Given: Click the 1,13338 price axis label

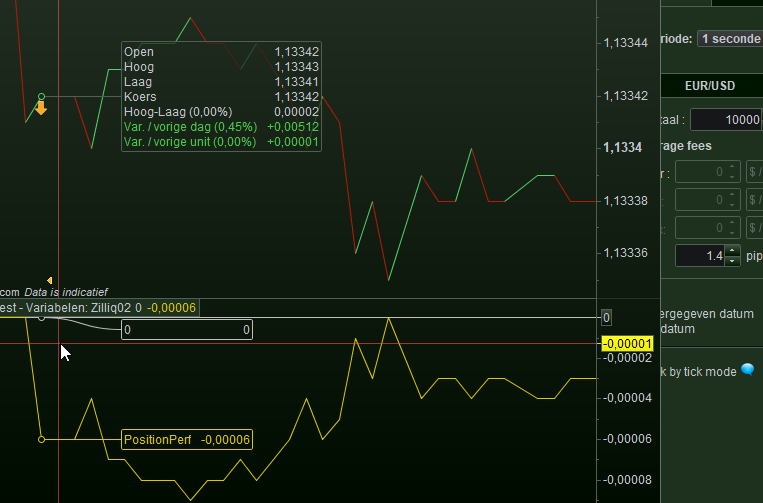Looking at the screenshot, I should click(x=626, y=200).
